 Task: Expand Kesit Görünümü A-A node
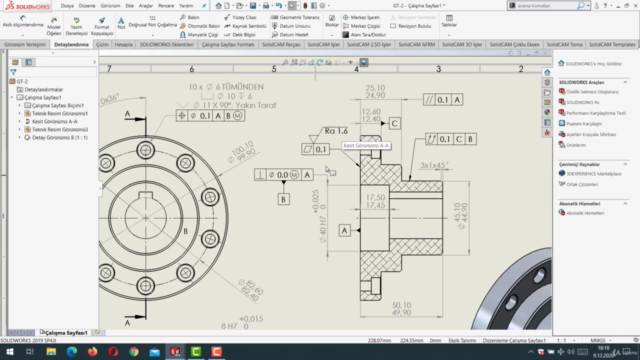click(x=19, y=121)
